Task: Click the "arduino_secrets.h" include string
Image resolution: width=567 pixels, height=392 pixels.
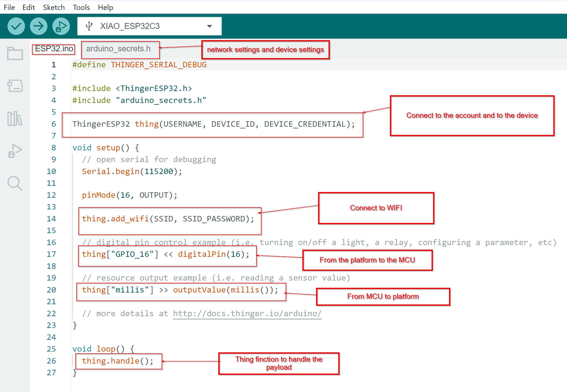Action: (161, 100)
